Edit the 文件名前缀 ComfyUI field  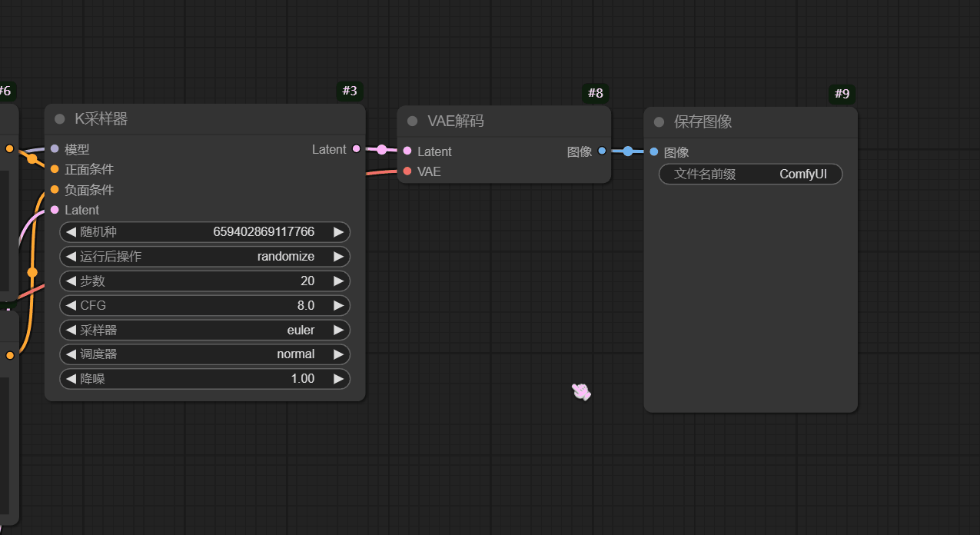[x=750, y=174]
